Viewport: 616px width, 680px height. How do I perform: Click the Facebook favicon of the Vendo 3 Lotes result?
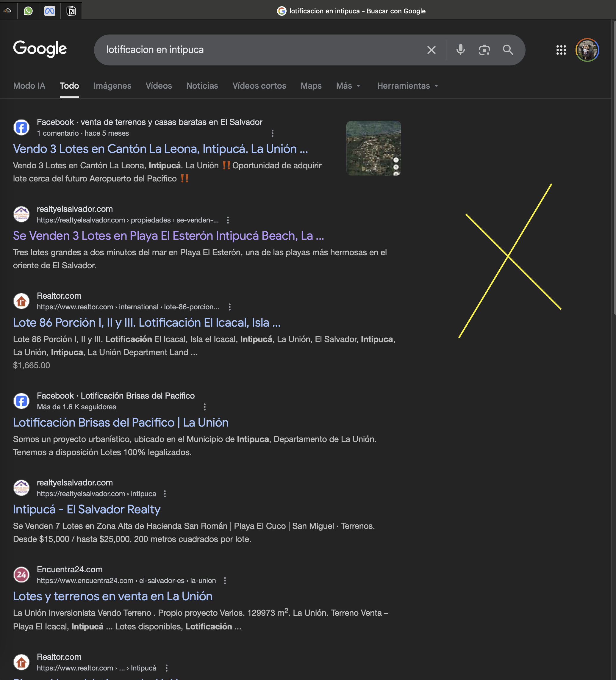(x=21, y=127)
